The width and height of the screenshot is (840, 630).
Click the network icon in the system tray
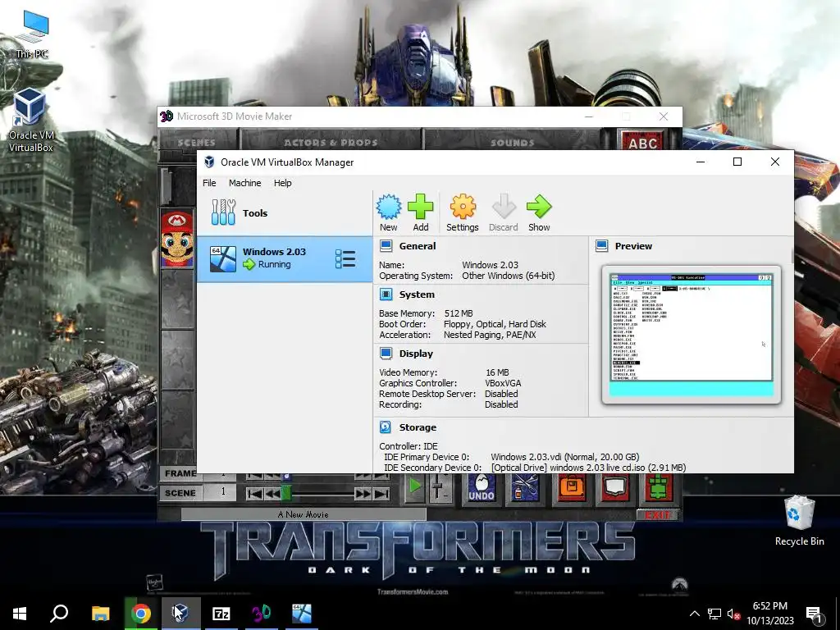coord(714,614)
